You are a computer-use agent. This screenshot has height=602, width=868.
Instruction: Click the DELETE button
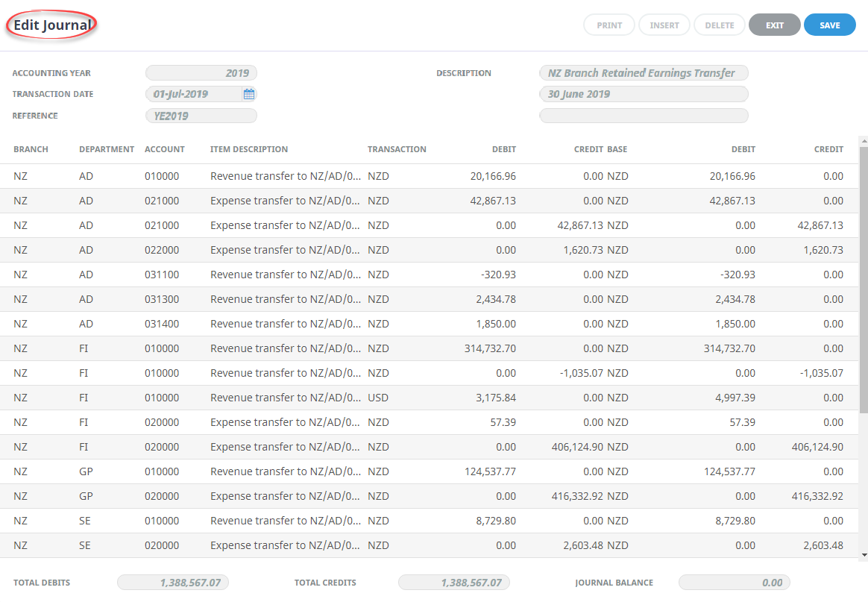point(719,25)
